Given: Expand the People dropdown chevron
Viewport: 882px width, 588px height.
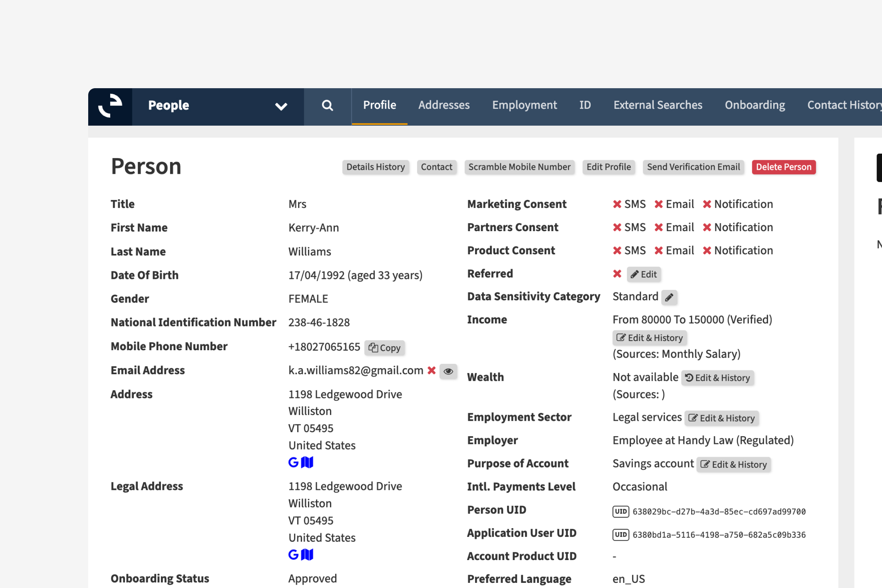Looking at the screenshot, I should [x=281, y=107].
